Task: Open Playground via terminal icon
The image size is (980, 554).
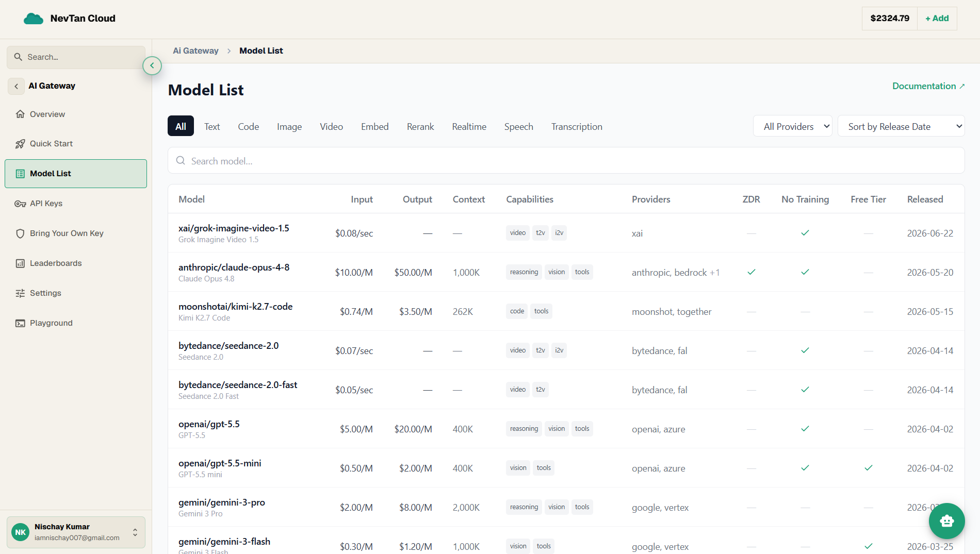Action: tap(20, 323)
